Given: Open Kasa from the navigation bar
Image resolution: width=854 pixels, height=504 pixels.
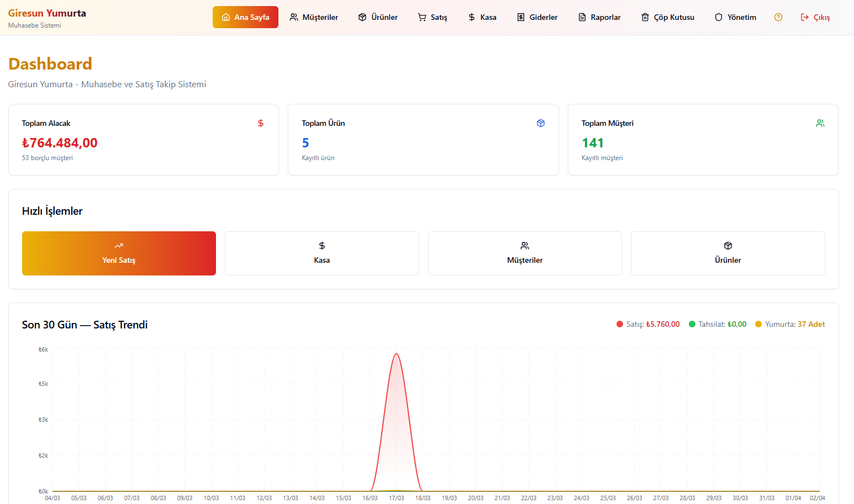Looking at the screenshot, I should (482, 17).
